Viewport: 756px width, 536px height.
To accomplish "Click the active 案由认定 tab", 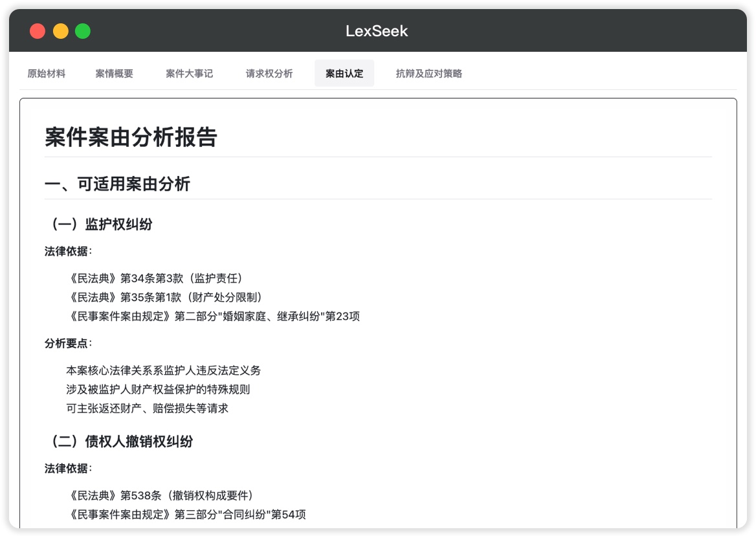I will click(344, 74).
